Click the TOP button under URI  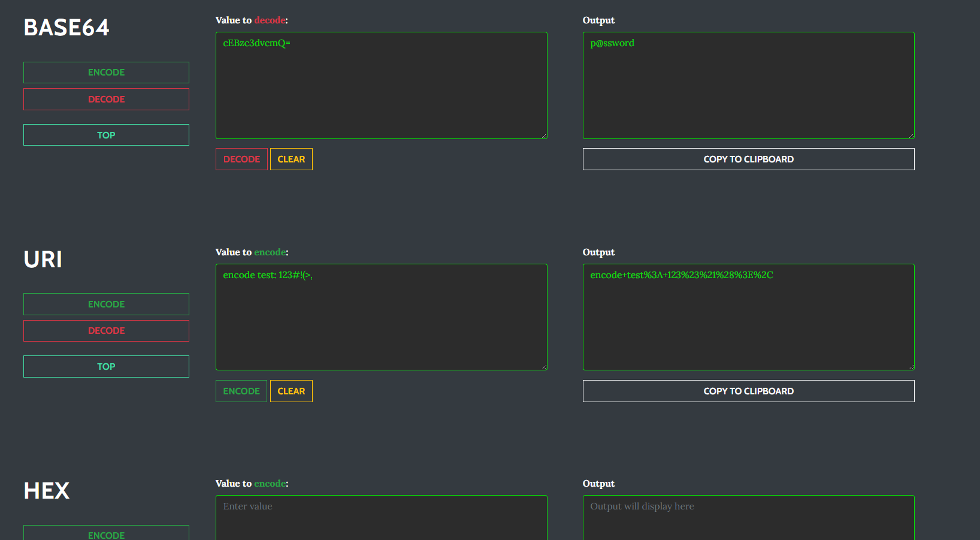click(x=106, y=367)
